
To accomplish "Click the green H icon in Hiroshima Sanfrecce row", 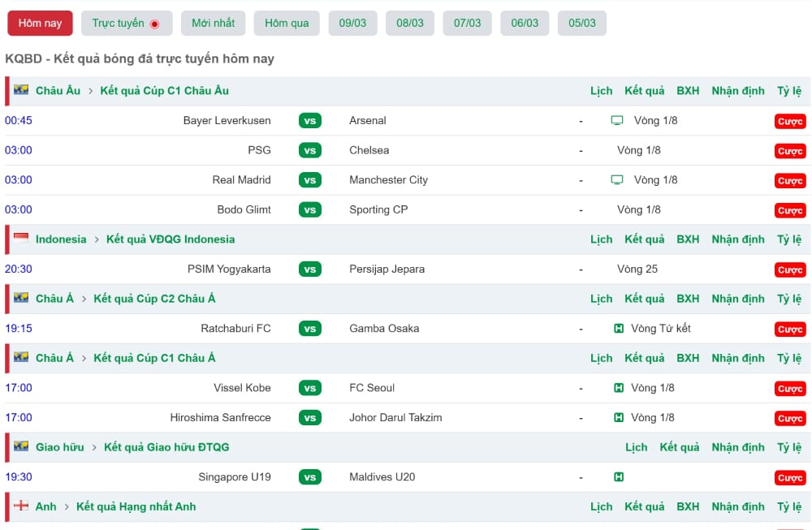I will tap(618, 418).
